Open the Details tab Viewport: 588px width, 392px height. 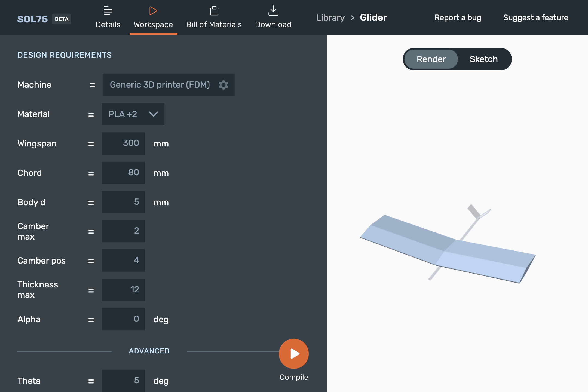point(108,17)
